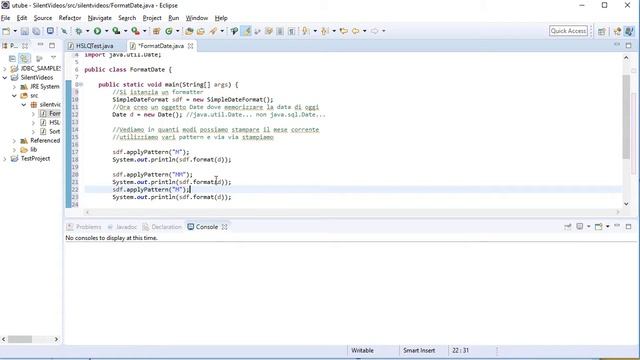Viewport: 640px width, 360px height.
Task: Click the New Java Package icon
Action: coord(156,31)
